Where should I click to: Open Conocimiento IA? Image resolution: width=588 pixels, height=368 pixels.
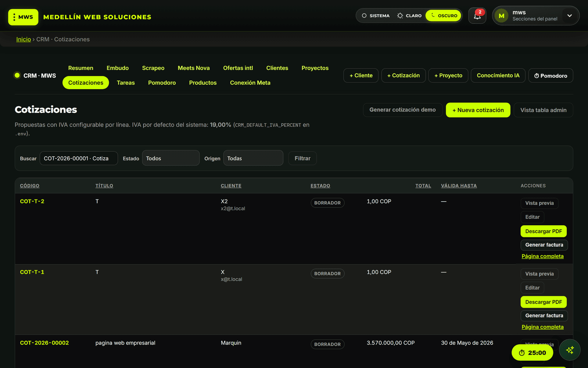pos(498,75)
